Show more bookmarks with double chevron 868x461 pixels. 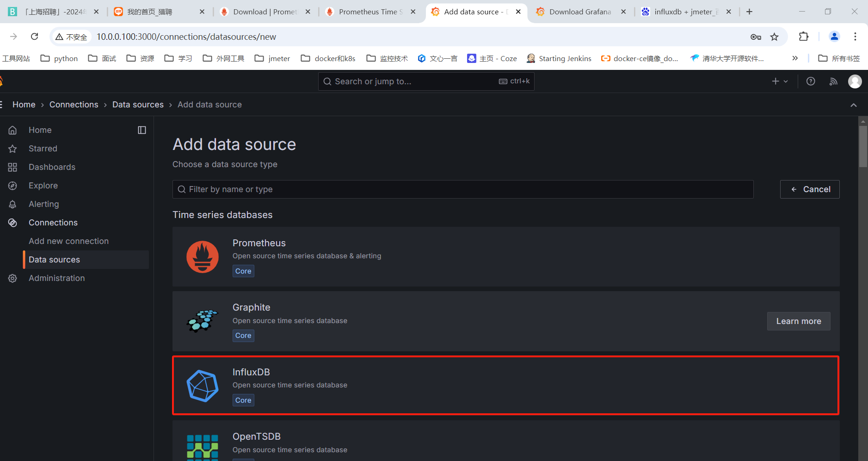click(795, 58)
